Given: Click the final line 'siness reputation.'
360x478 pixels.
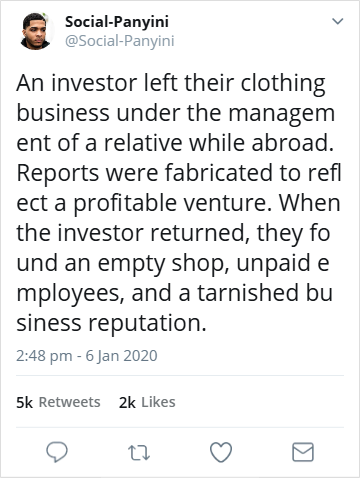Looking at the screenshot, I should pyautogui.click(x=111, y=323).
